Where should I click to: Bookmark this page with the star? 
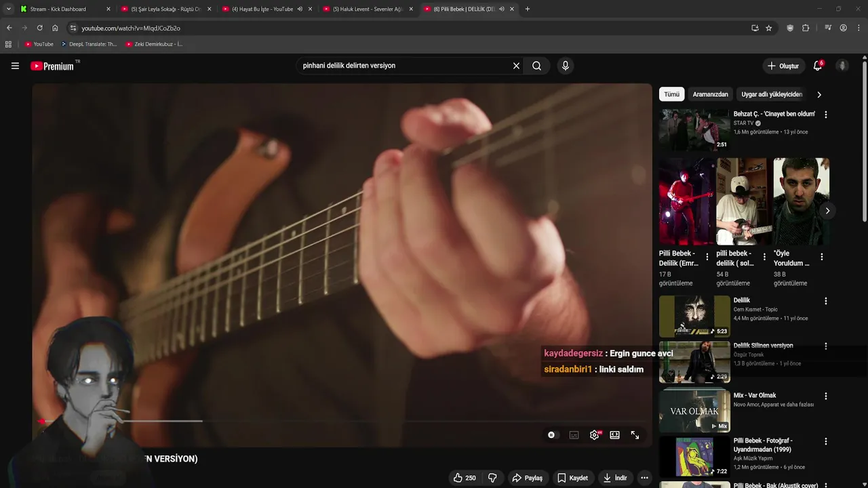[768, 28]
